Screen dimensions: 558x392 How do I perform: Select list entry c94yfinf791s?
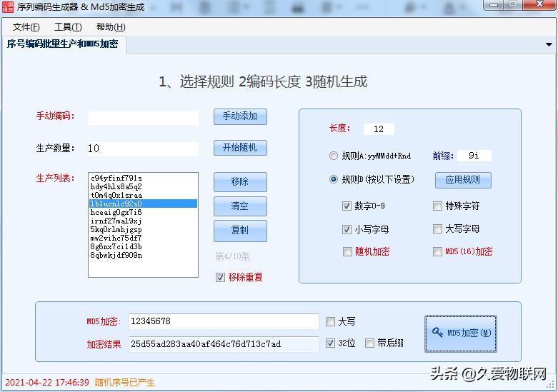tap(143, 178)
